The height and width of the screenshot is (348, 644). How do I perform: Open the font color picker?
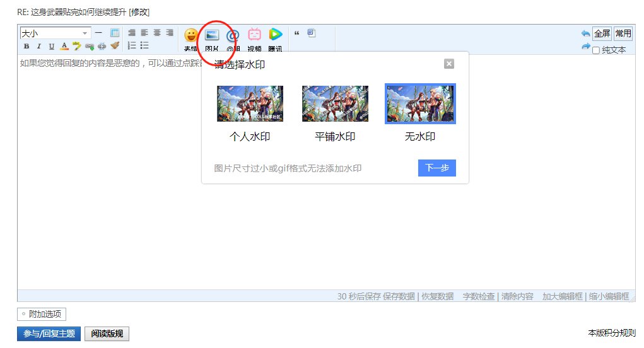point(64,46)
